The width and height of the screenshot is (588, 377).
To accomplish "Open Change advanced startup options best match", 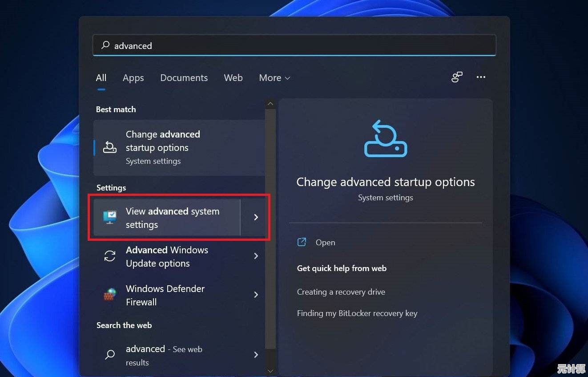I will pyautogui.click(x=179, y=147).
